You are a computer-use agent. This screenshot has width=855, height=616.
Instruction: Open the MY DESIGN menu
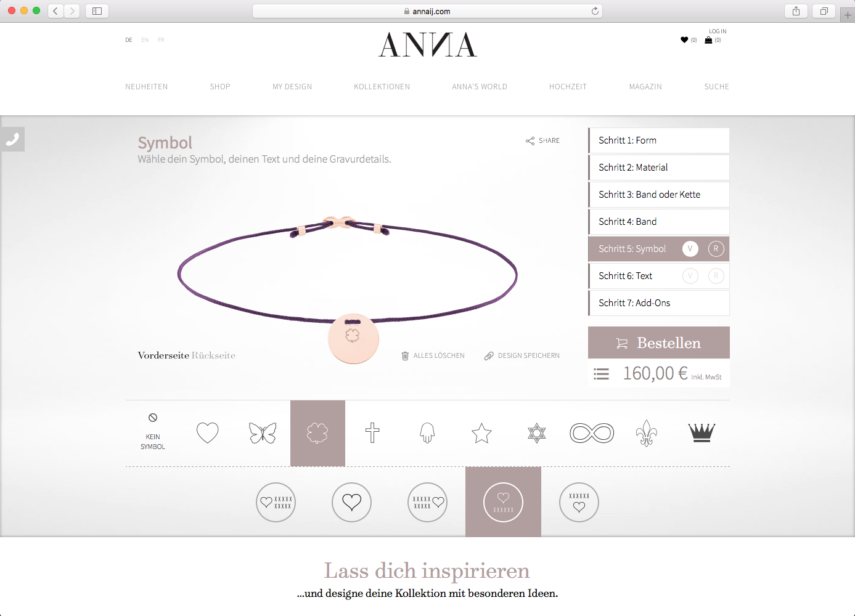[292, 87]
